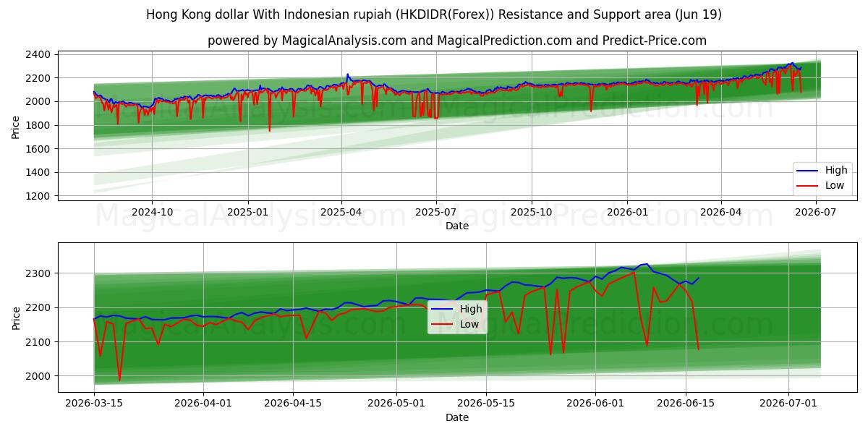868x434 pixels.
Task: Click the 2026-04-15 date tick label
Action: point(293,404)
